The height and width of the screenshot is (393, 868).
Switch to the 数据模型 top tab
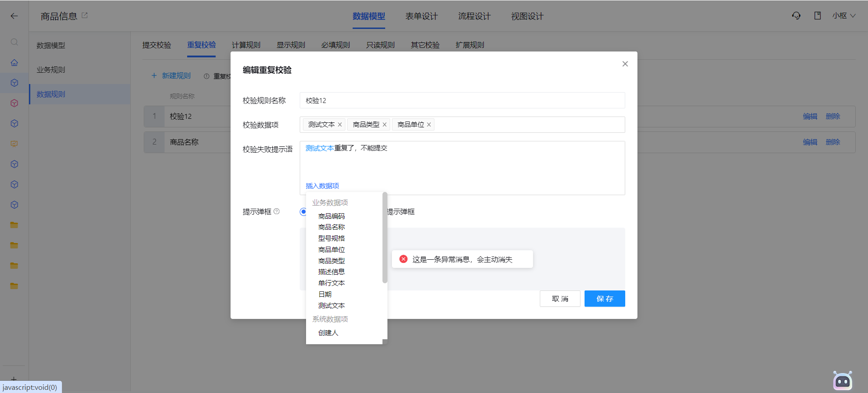click(x=369, y=16)
